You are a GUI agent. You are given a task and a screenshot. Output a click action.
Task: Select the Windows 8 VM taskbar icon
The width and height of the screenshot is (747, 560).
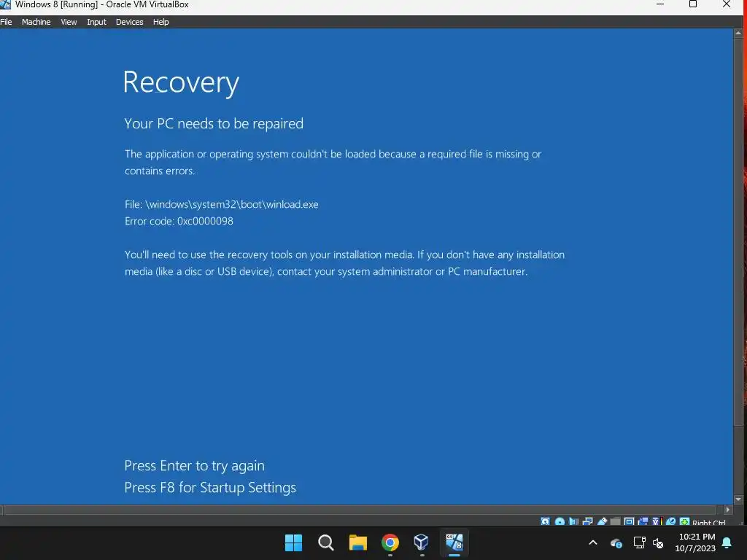point(454,542)
